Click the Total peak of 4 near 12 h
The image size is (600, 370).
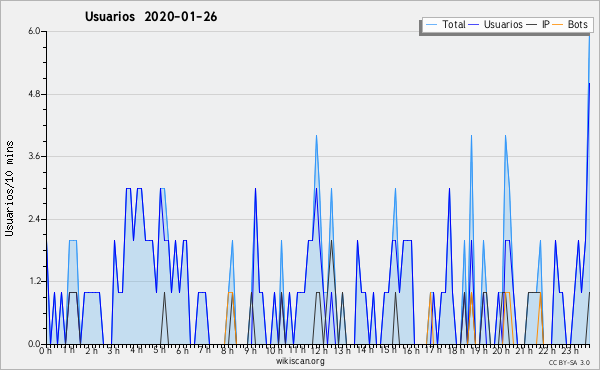pos(316,135)
